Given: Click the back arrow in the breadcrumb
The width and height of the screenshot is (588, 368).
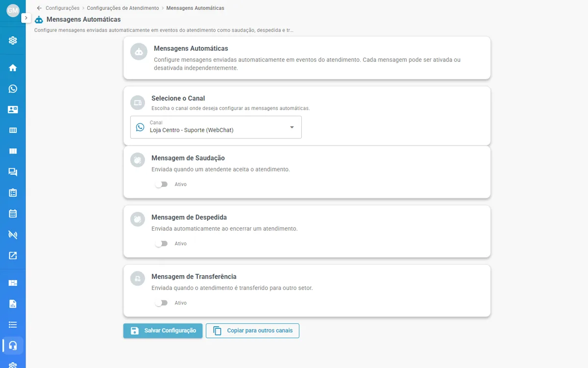Looking at the screenshot, I should tap(39, 8).
